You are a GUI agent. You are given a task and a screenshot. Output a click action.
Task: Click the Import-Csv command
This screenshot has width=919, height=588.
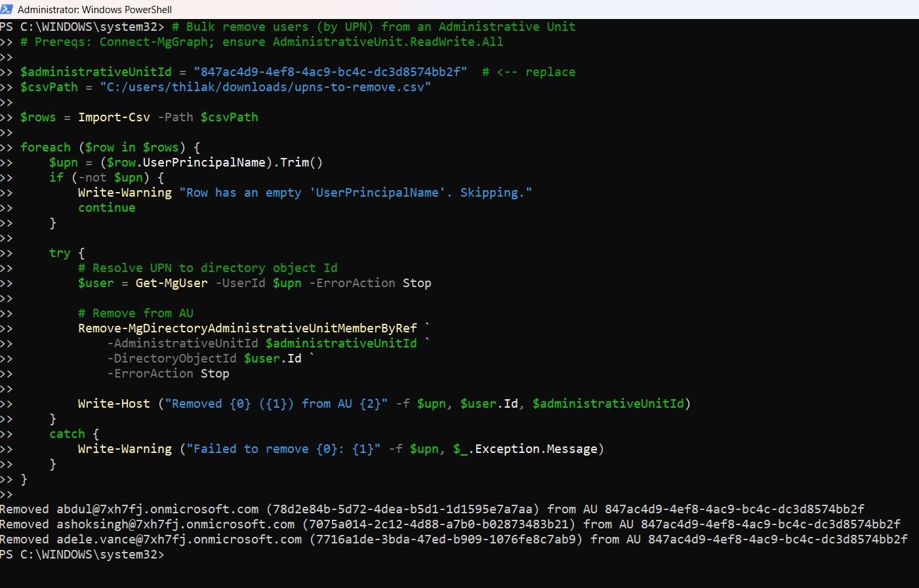pos(114,117)
